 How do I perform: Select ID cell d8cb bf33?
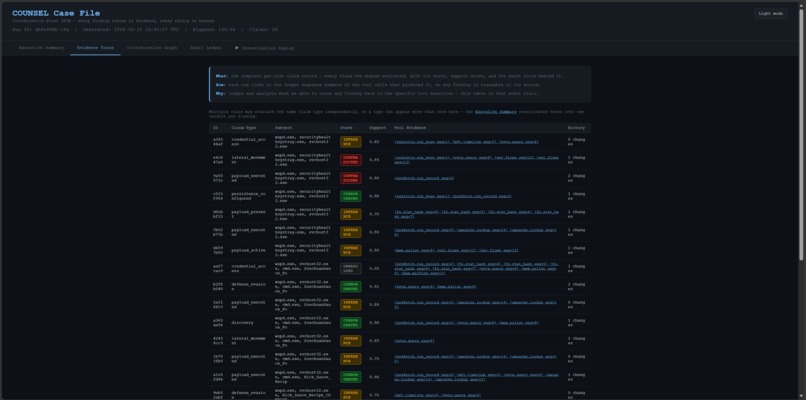(x=218, y=214)
